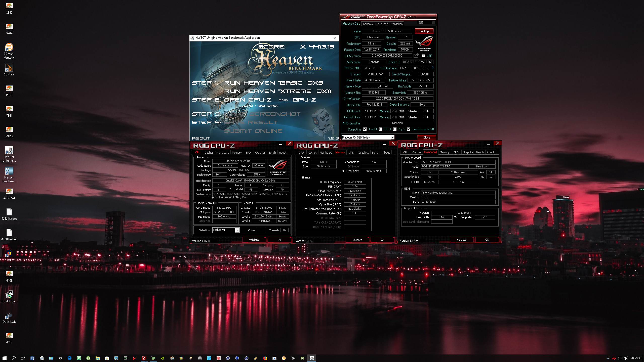
Task: Open the Heaven Benchmark desktop icon
Action: tap(9, 175)
